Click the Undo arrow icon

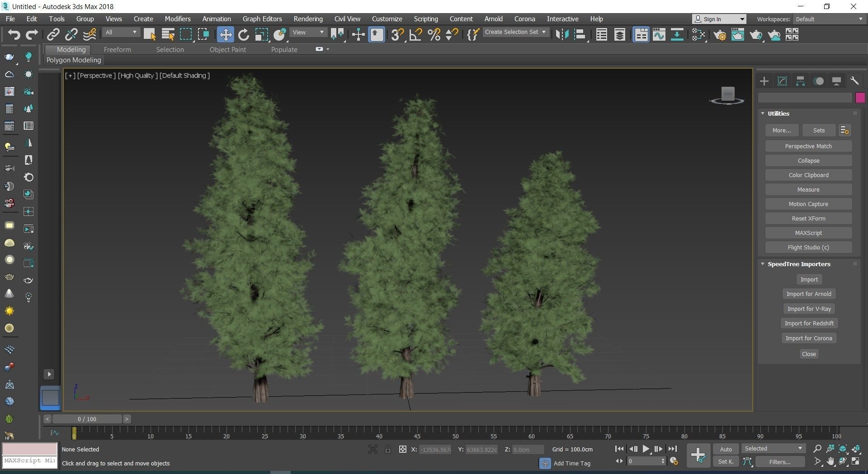14,34
